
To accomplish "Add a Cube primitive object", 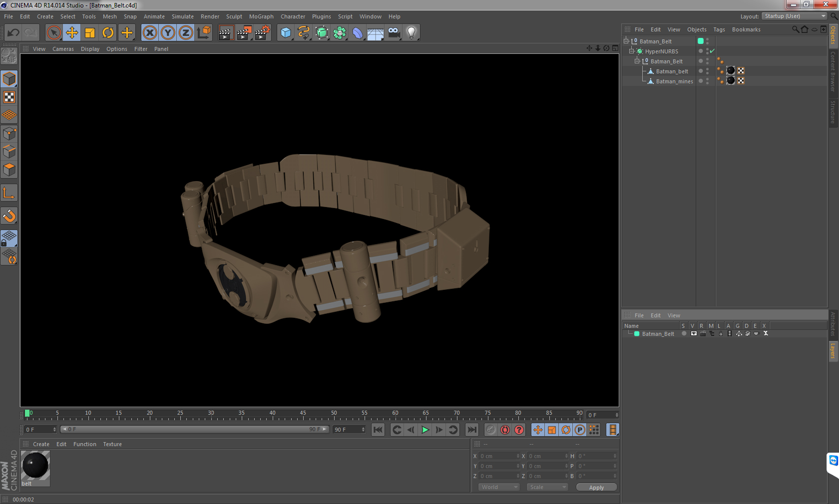I will pyautogui.click(x=286, y=33).
